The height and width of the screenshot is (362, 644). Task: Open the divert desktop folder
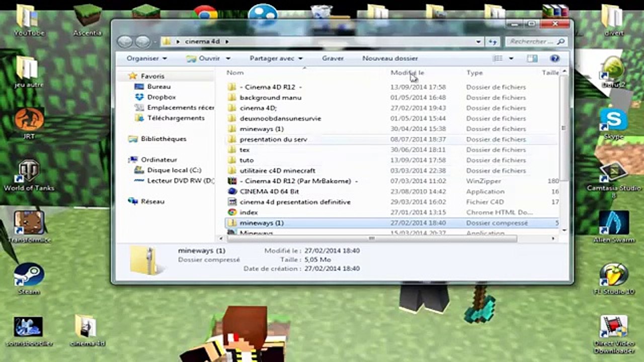pyautogui.click(x=612, y=20)
